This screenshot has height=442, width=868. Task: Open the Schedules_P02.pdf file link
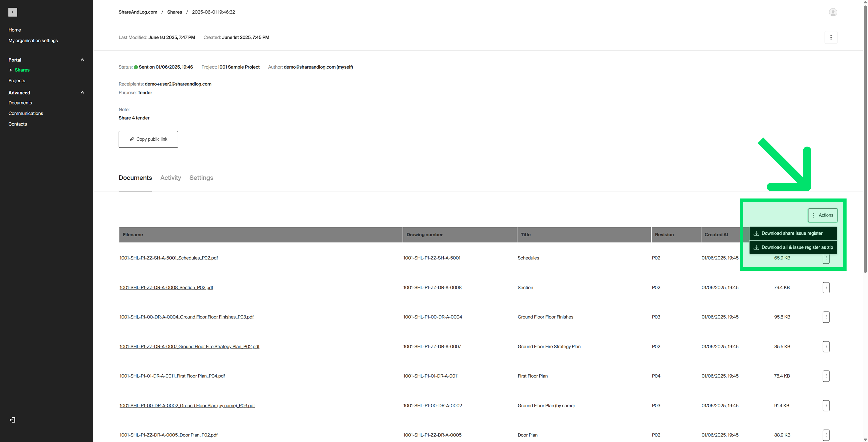168,258
